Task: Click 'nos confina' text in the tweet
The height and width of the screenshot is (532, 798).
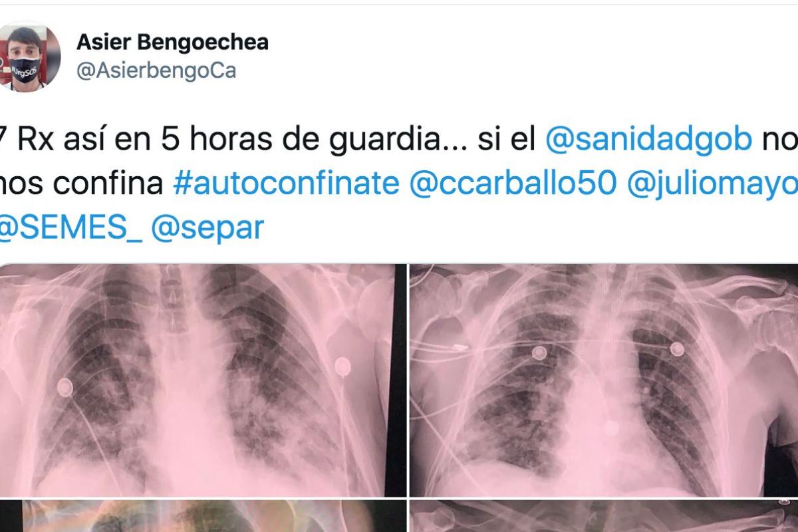Action: [81, 184]
